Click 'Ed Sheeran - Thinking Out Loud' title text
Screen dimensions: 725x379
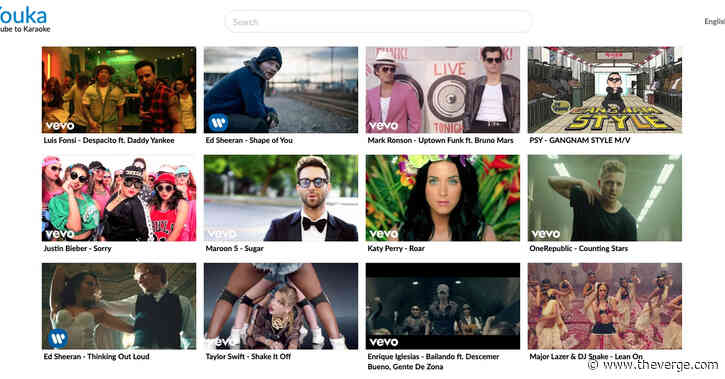coord(97,356)
